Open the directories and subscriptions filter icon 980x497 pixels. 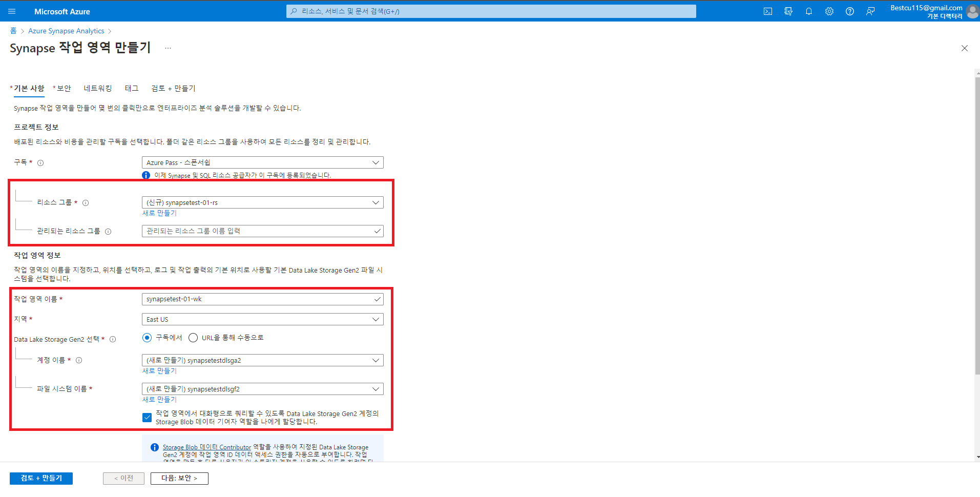pos(788,11)
